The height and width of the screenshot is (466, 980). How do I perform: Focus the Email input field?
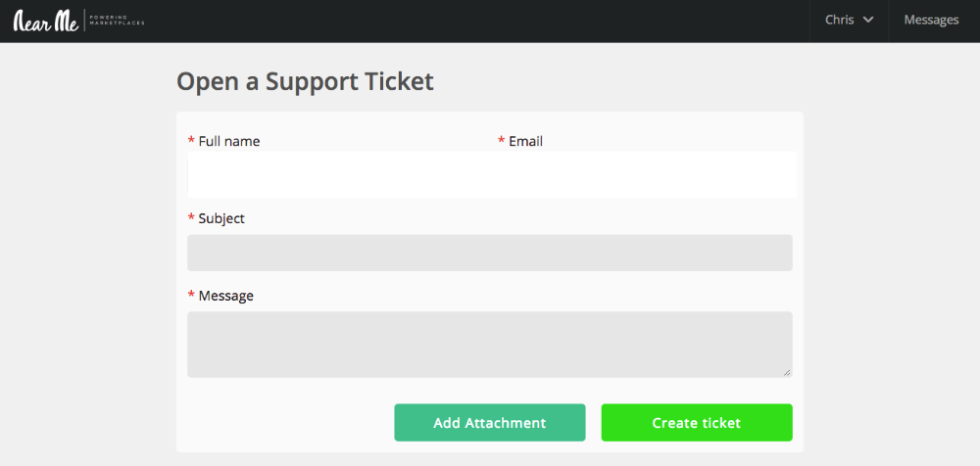tap(646, 174)
